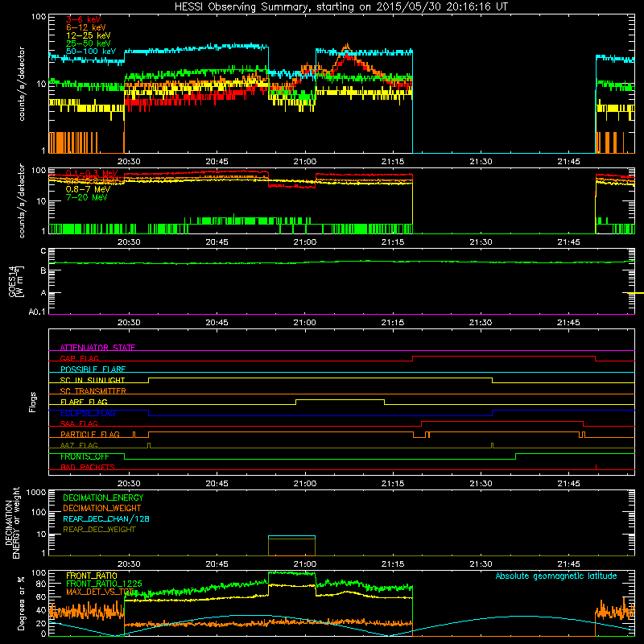Viewport: 644px width, 644px height.
Task: Select the 12-25 keV legend label
Action: [89, 35]
